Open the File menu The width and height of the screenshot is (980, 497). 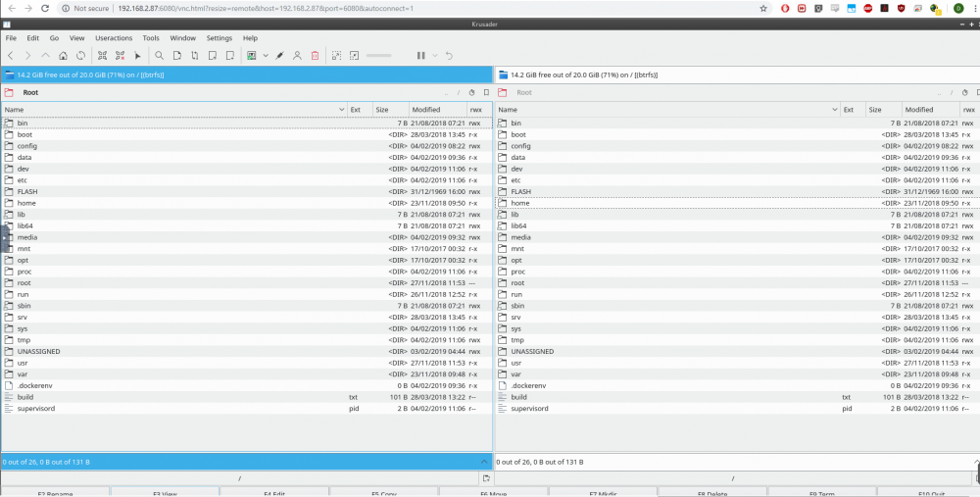click(11, 38)
